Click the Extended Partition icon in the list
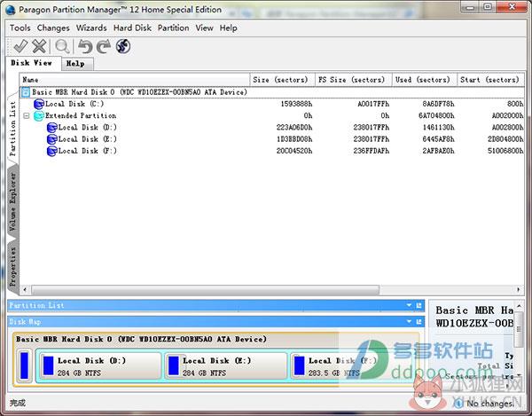Screen dimensions: 532x416 (39, 116)
